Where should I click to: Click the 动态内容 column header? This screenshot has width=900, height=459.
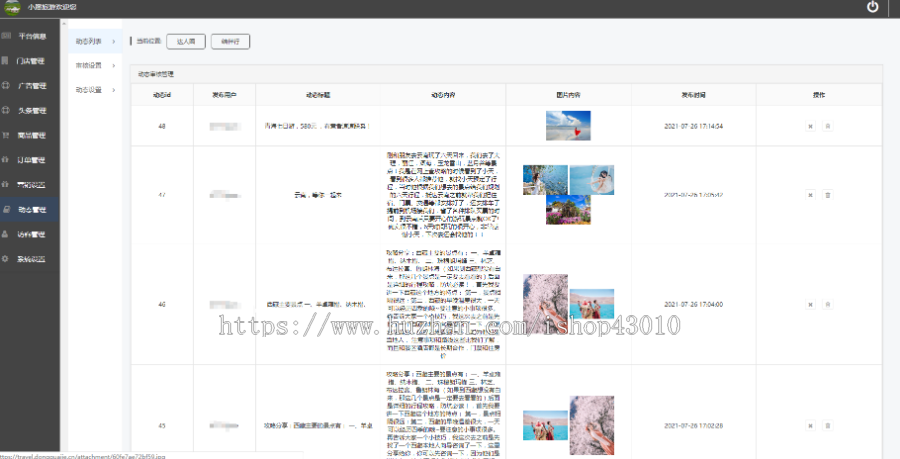(x=443, y=95)
